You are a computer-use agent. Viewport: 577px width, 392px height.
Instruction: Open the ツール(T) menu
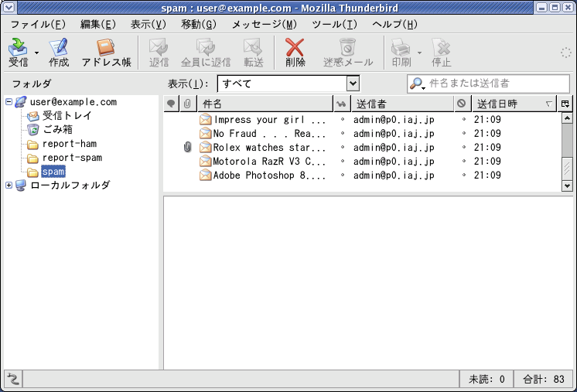click(334, 24)
